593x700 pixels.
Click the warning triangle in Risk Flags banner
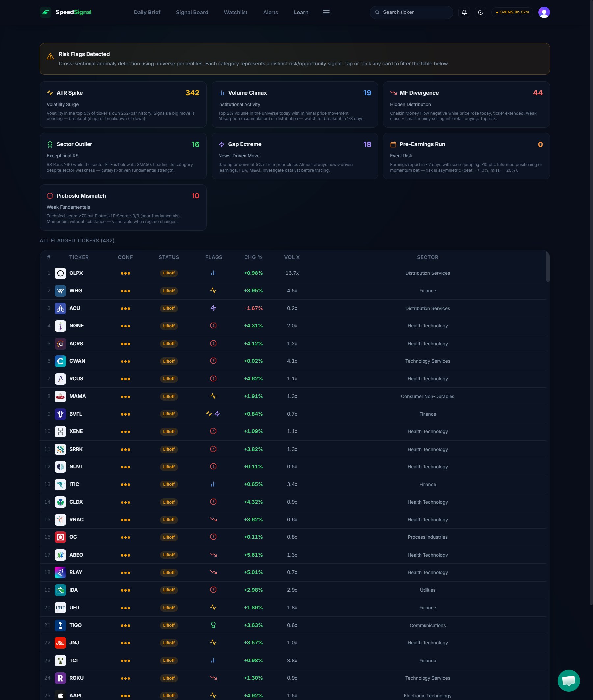[x=50, y=56]
